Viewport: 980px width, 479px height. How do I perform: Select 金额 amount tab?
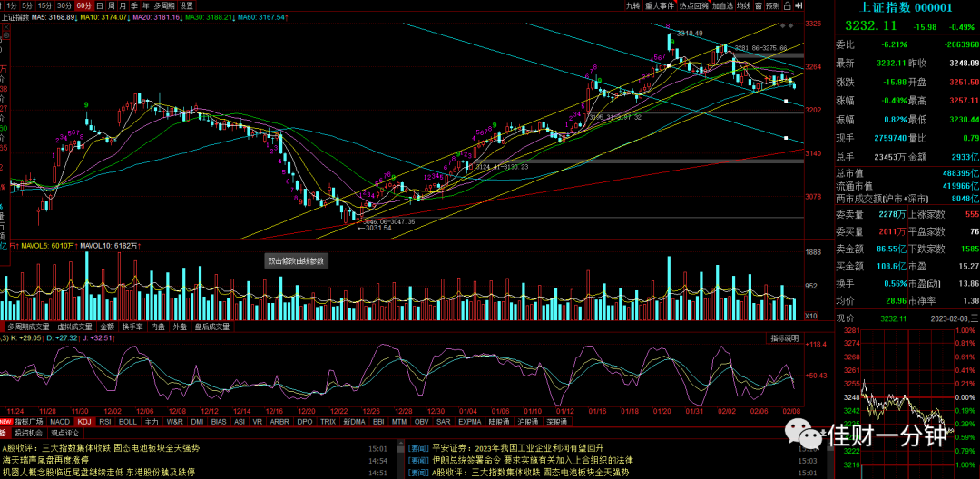[106, 327]
